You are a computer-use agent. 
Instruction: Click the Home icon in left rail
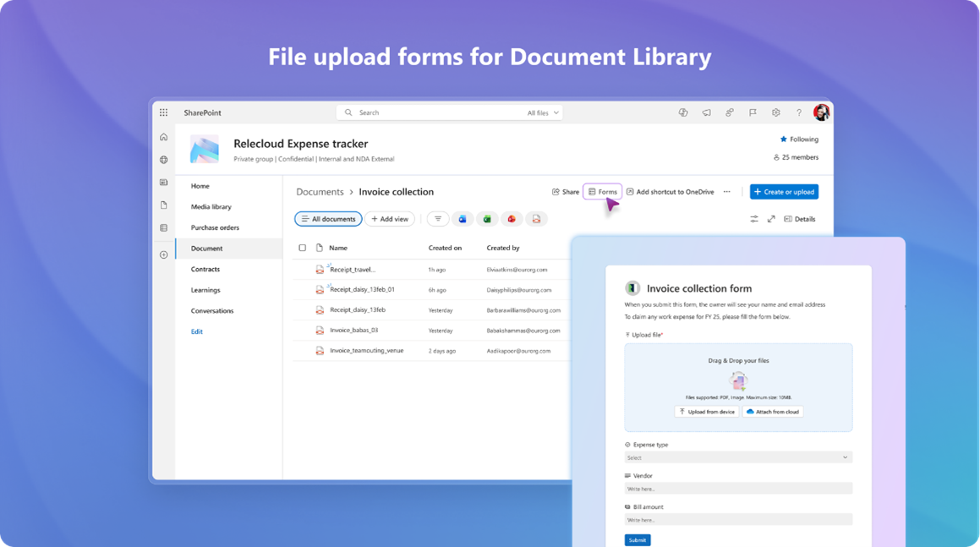[164, 137]
